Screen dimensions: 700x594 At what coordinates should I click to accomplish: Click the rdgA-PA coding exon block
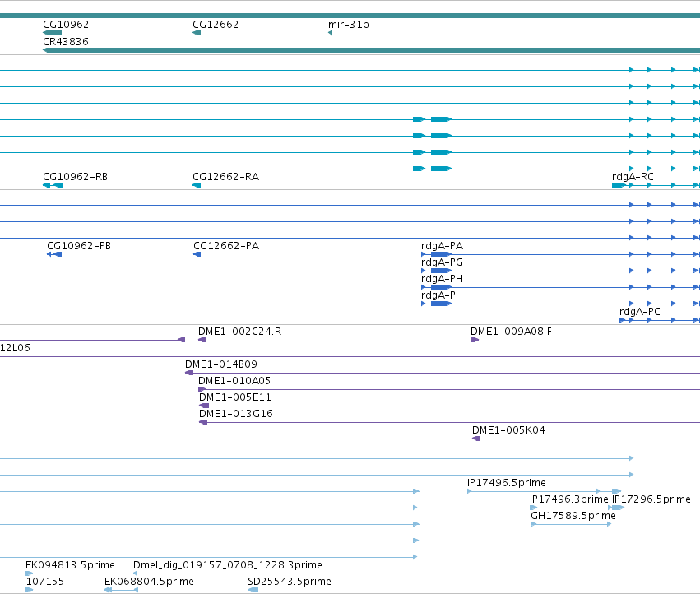441,254
